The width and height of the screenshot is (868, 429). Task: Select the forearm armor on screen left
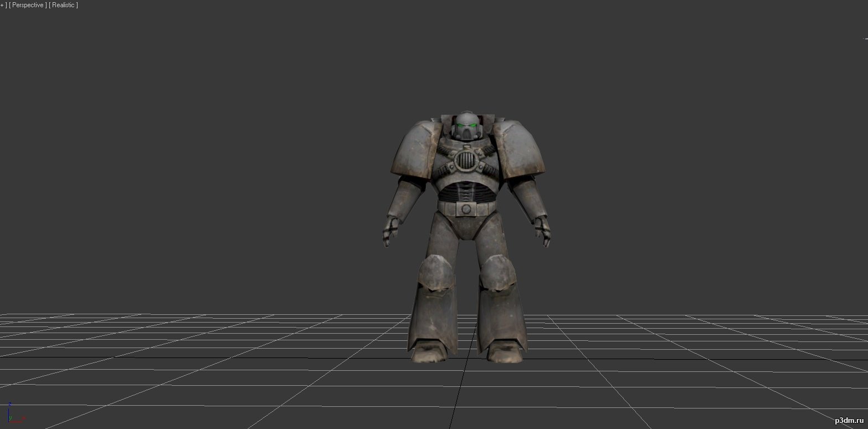point(401,198)
